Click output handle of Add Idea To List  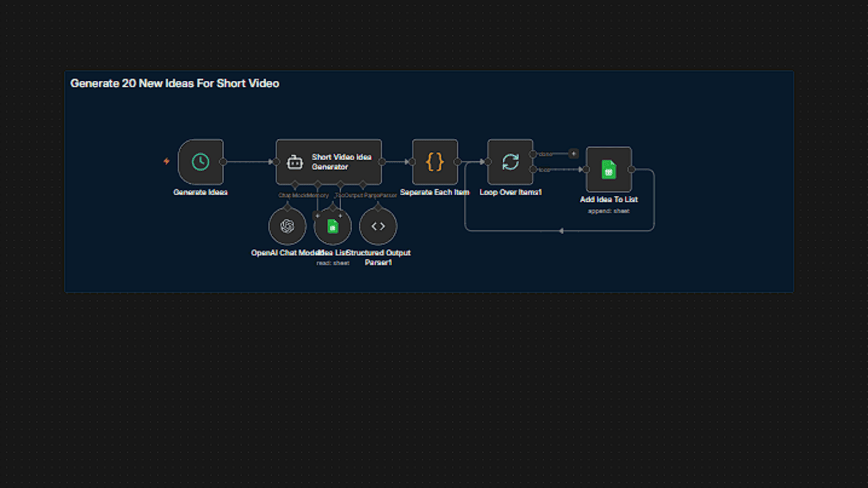(x=631, y=170)
